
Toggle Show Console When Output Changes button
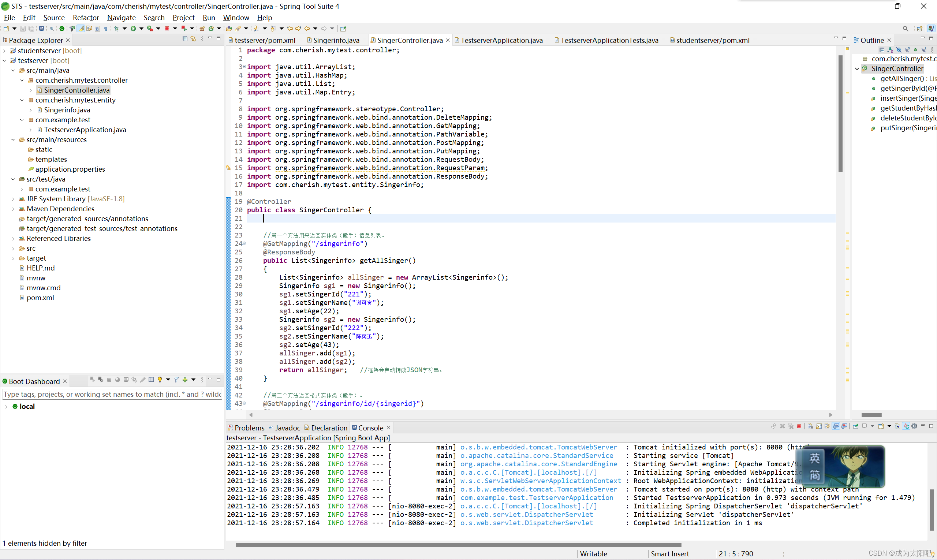click(x=836, y=426)
